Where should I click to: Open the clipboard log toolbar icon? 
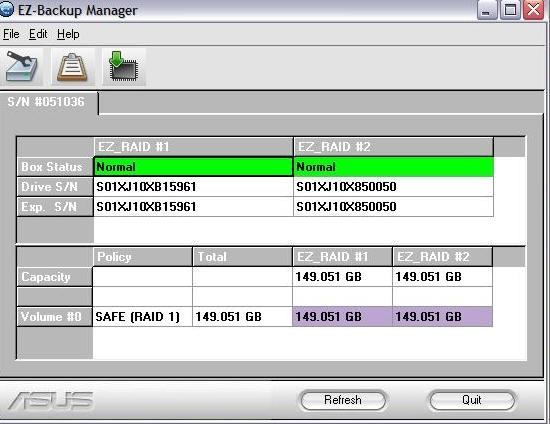[73, 67]
